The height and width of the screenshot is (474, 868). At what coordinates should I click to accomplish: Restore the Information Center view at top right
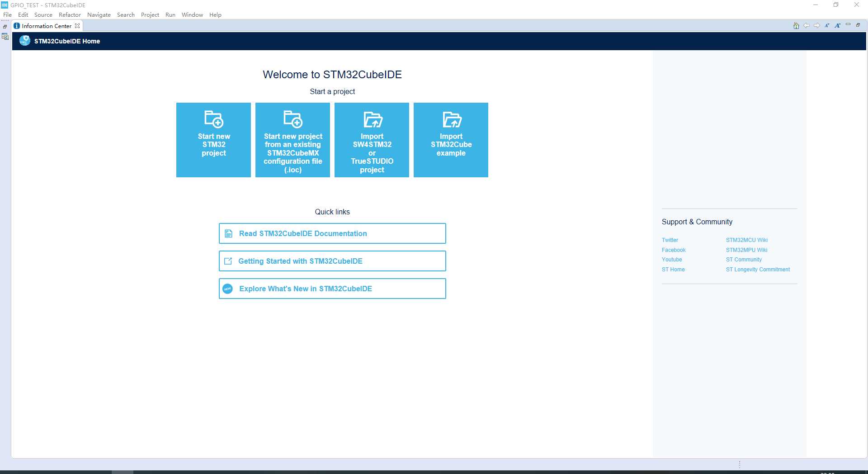click(x=858, y=25)
